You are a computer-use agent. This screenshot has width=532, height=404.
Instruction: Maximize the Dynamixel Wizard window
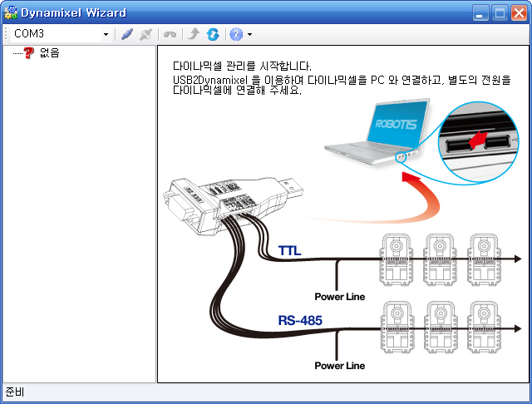[x=500, y=13]
